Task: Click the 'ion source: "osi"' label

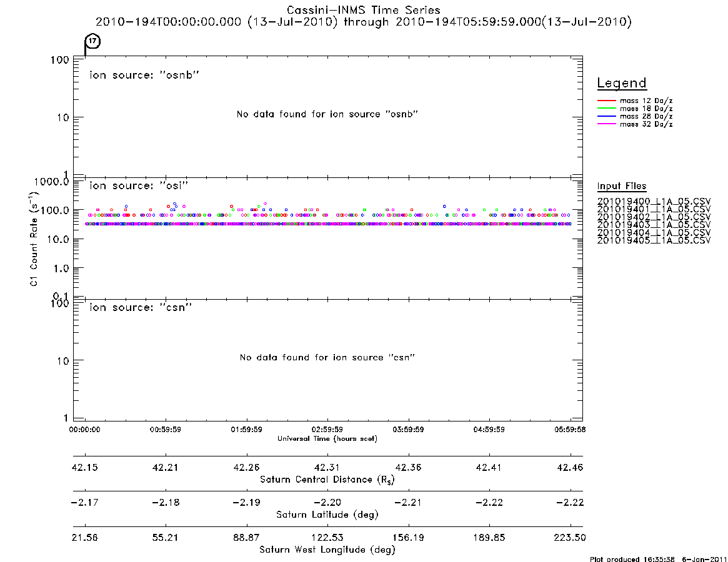Action: [x=139, y=185]
